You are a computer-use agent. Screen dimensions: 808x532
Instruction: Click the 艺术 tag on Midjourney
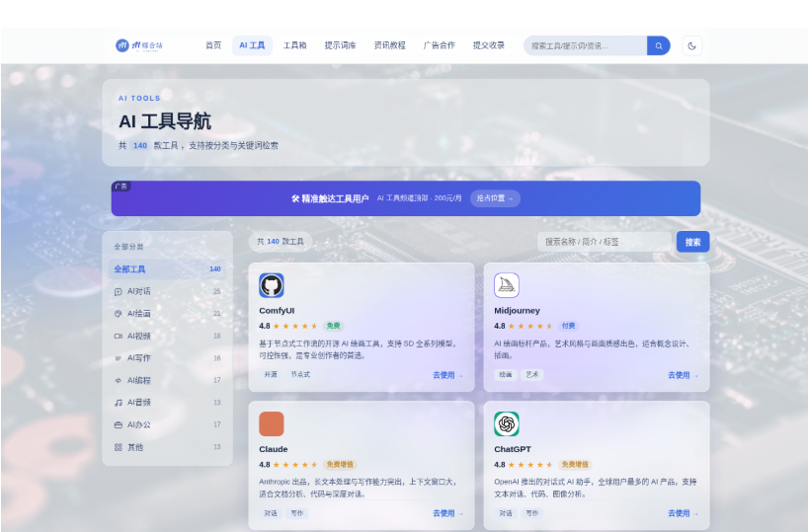pos(532,374)
